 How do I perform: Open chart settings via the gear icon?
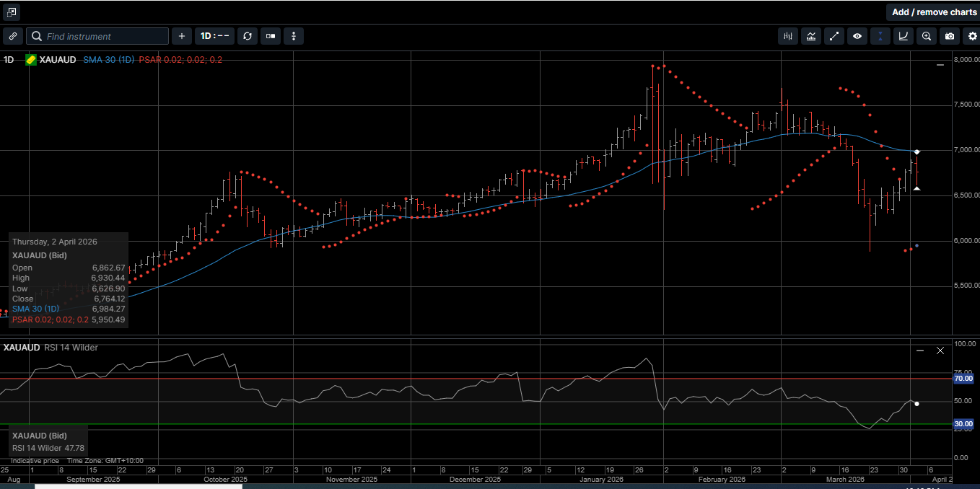[972, 36]
